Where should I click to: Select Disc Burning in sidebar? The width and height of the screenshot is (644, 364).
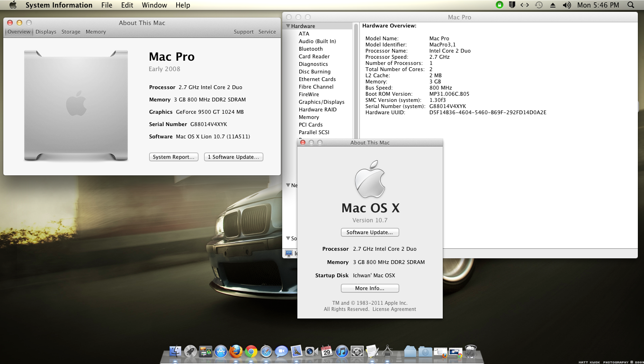click(x=314, y=72)
